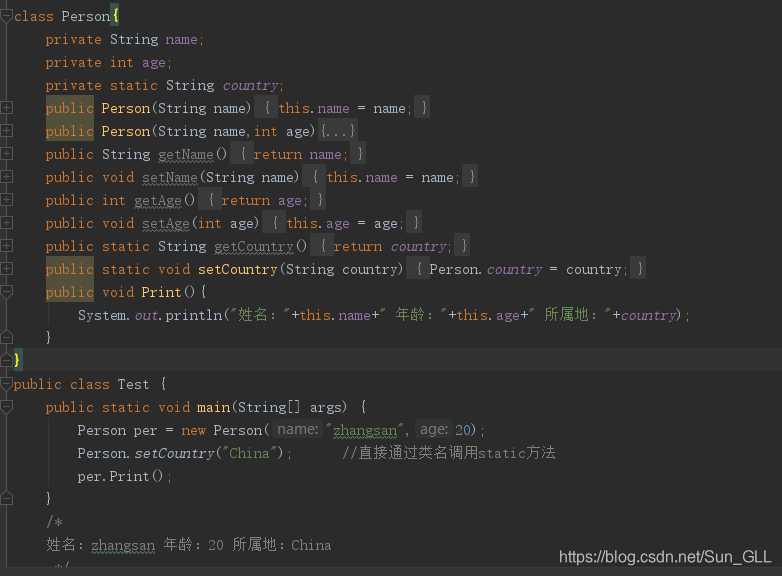Image resolution: width=782 pixels, height=576 pixels.
Task: Click the 'name:' parameter hint
Action: 297,429
